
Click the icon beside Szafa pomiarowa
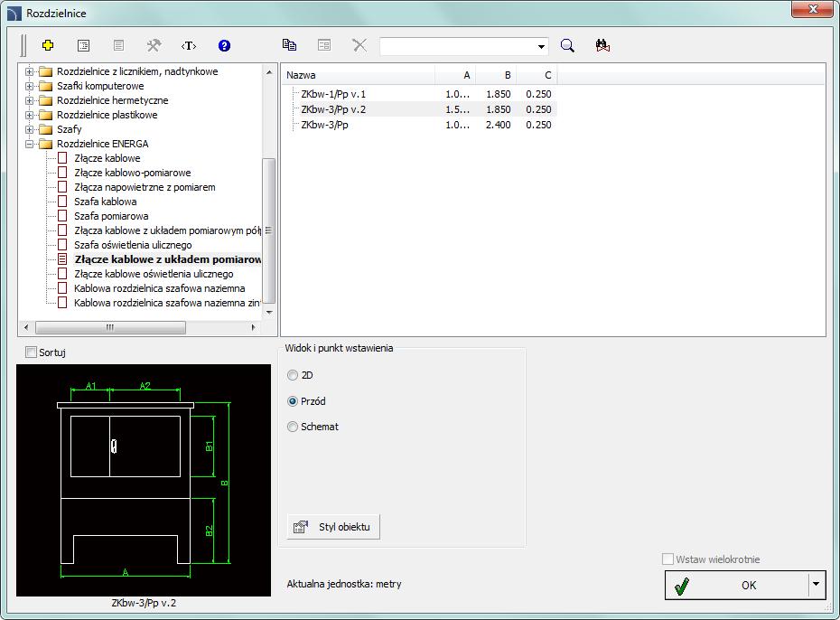click(x=62, y=216)
